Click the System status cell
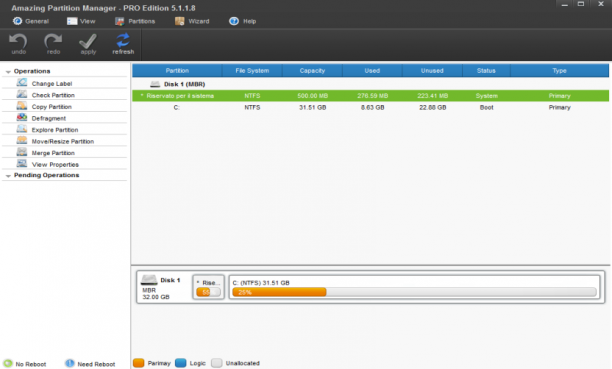 [486, 96]
